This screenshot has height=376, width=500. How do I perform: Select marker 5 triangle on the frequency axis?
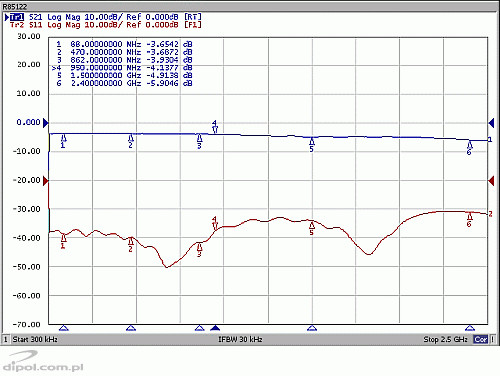(x=312, y=328)
